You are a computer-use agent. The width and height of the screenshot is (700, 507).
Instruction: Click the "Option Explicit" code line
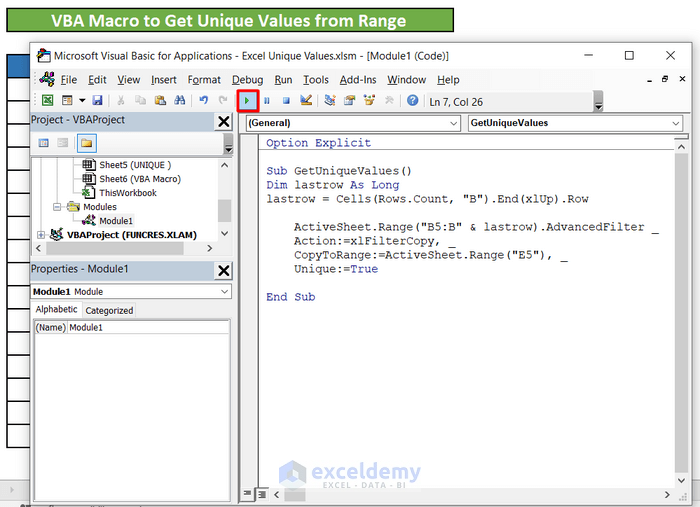[x=318, y=143]
